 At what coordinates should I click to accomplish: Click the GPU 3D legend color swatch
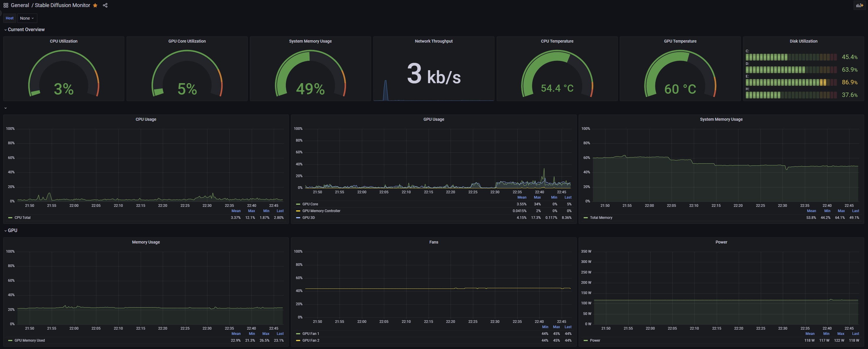298,218
